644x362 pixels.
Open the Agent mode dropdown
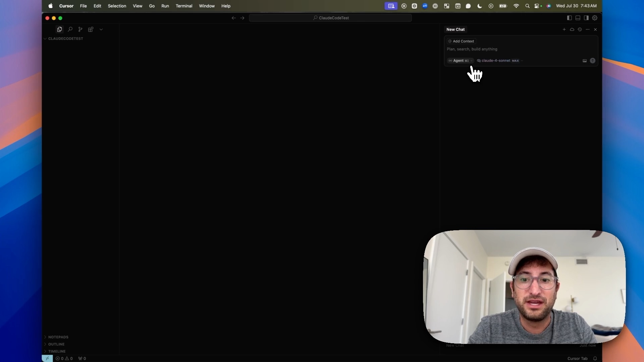460,61
